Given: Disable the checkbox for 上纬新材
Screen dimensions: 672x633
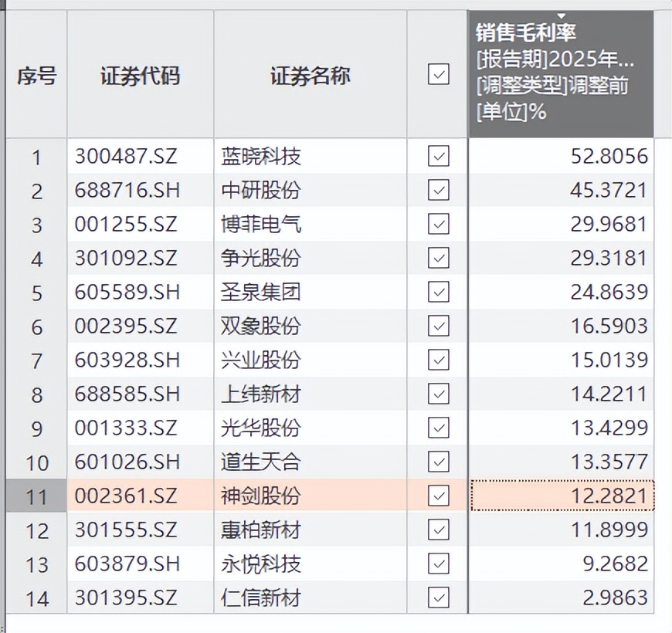Looking at the screenshot, I should [438, 394].
